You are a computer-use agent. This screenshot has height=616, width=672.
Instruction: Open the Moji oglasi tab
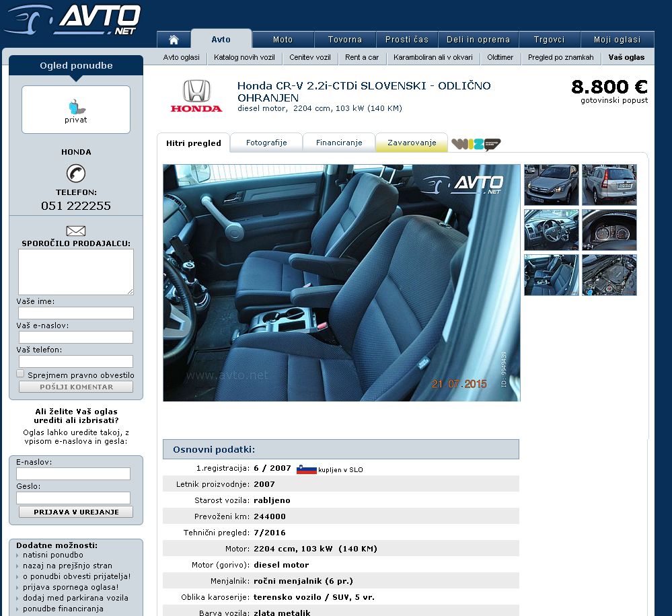[617, 40]
